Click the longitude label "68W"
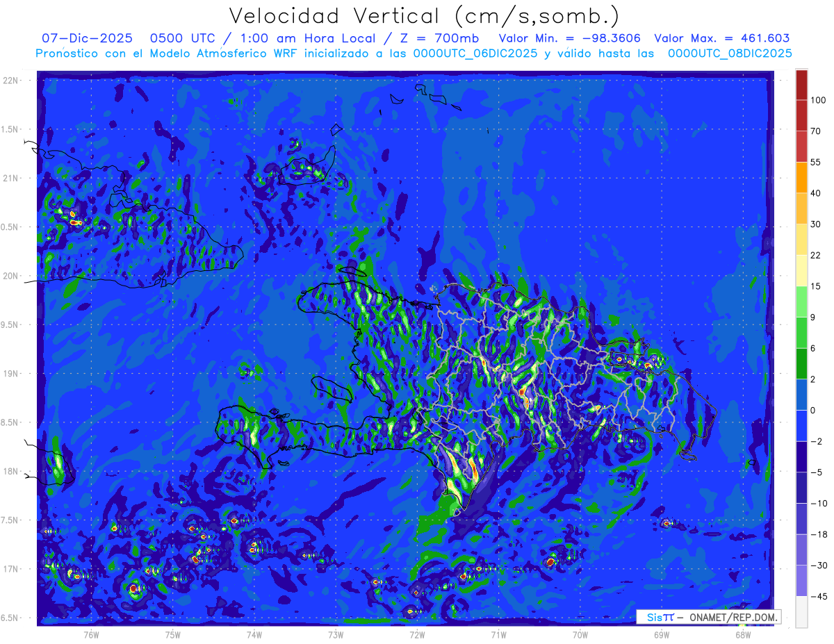This screenshot has height=644, width=834. click(x=743, y=635)
